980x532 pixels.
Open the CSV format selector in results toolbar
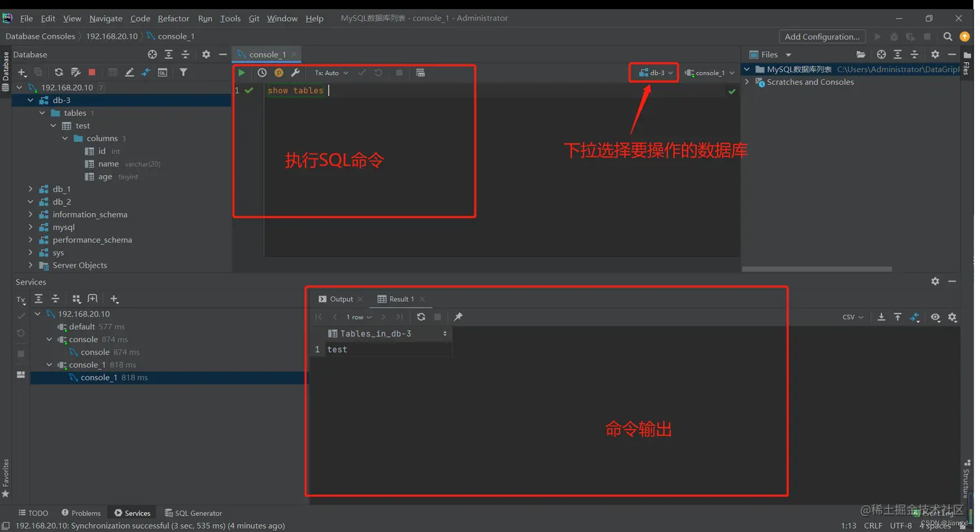click(x=851, y=317)
